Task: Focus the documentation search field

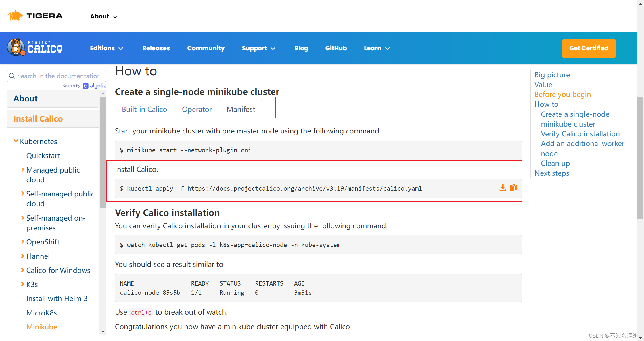Action: point(57,76)
